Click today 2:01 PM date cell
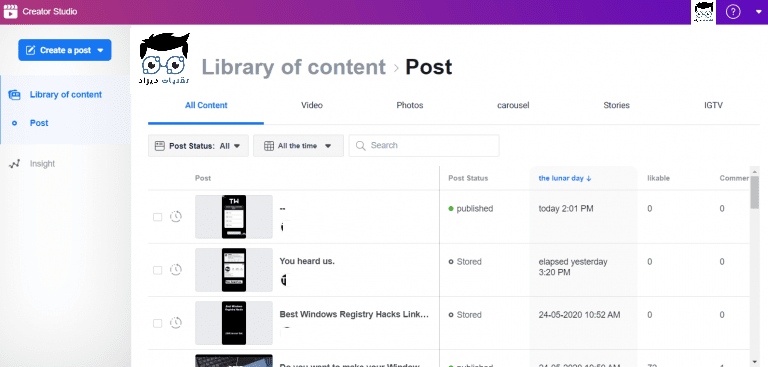The width and height of the screenshot is (768, 367). tap(566, 209)
